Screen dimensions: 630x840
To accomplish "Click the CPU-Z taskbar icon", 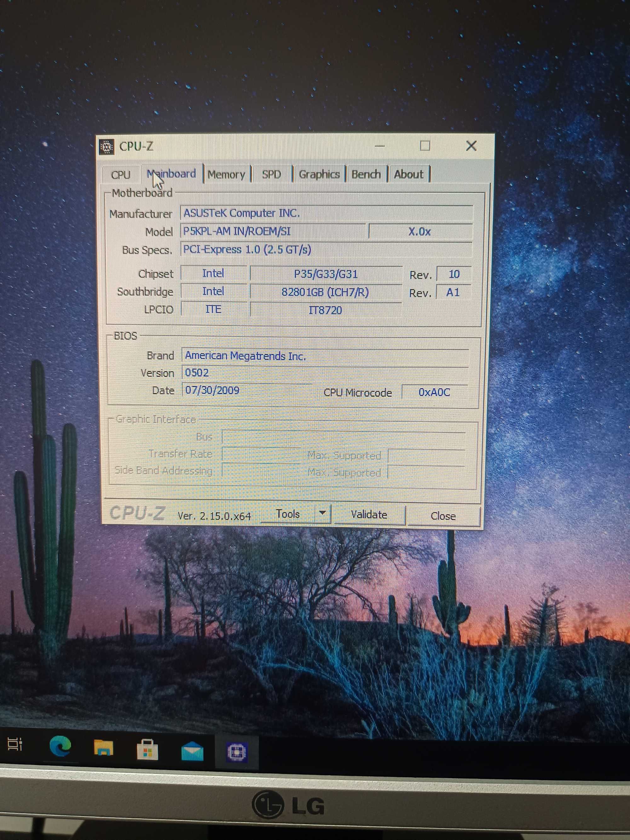I will [237, 752].
